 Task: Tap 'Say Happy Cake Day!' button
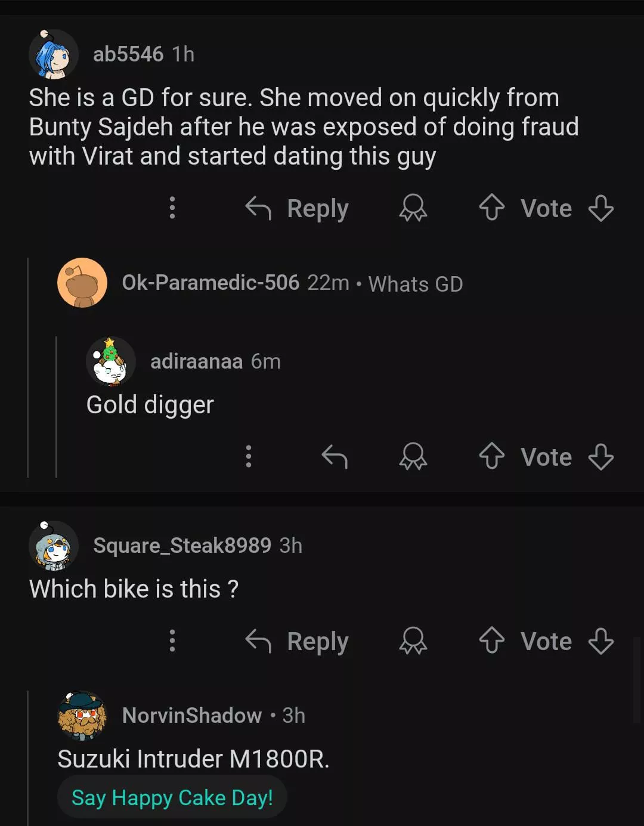pos(172,797)
